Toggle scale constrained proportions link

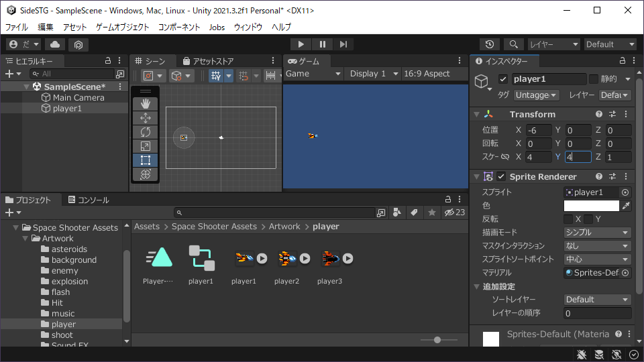(504, 157)
